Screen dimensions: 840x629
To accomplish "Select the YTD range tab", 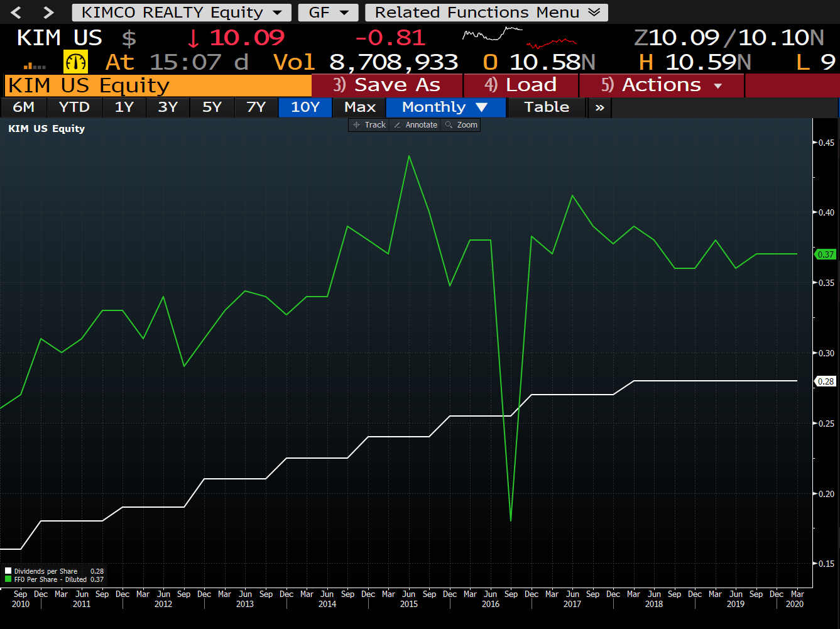I will point(74,107).
